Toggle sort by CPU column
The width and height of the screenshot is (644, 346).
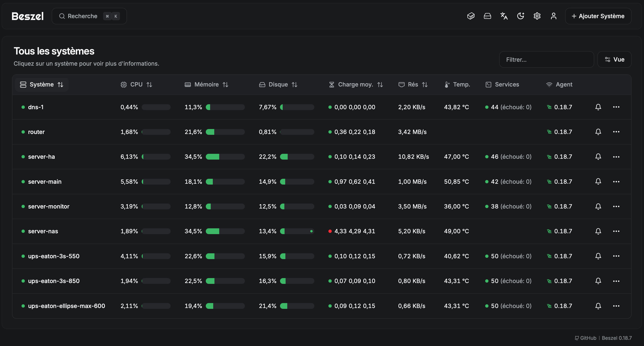pos(136,85)
